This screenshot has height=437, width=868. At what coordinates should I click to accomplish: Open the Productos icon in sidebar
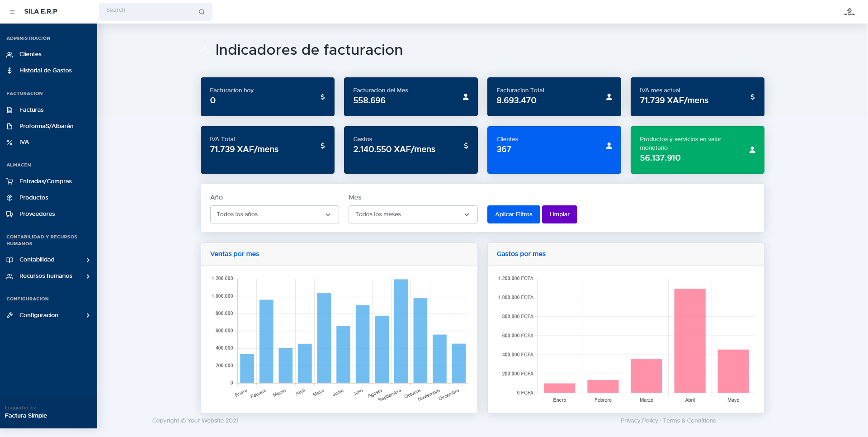point(9,198)
